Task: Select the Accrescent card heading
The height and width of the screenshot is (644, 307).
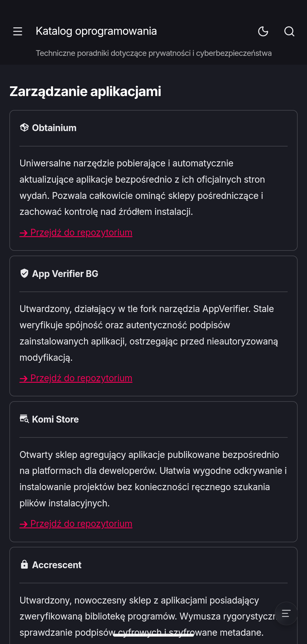Action: pos(57,565)
